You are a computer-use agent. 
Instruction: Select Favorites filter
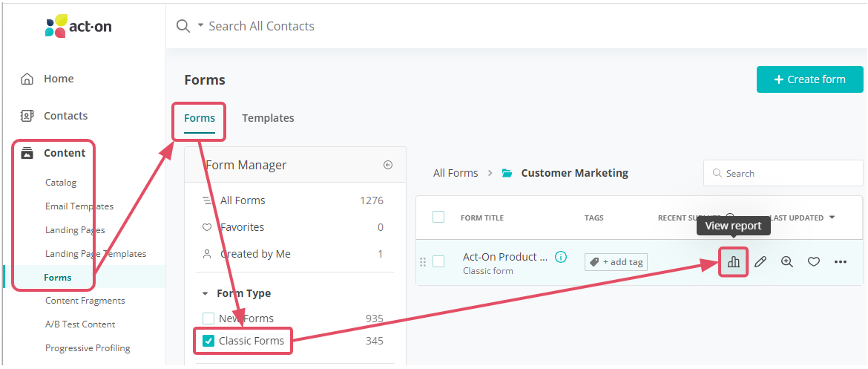pos(242,227)
